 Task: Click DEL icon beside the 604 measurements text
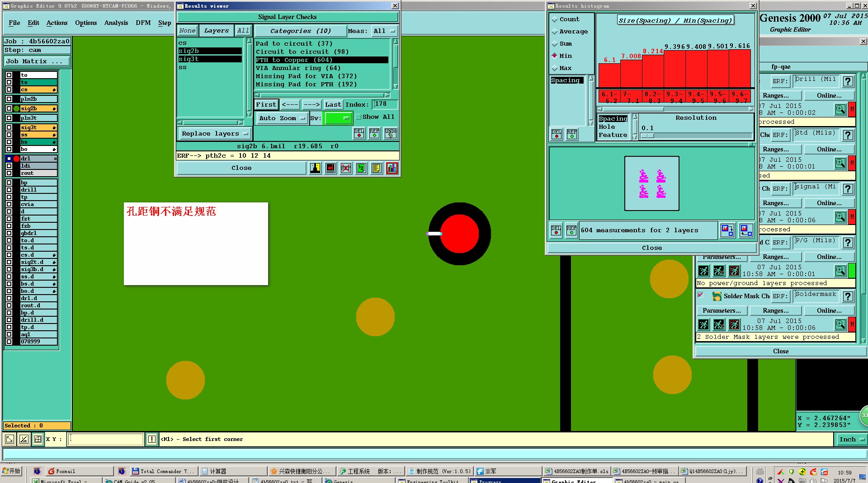pyautogui.click(x=556, y=230)
